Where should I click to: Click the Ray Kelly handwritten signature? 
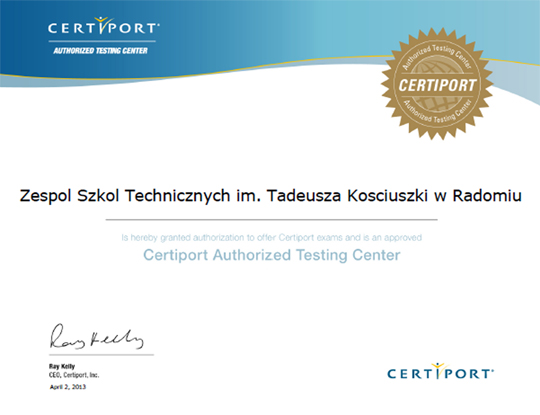(96, 336)
